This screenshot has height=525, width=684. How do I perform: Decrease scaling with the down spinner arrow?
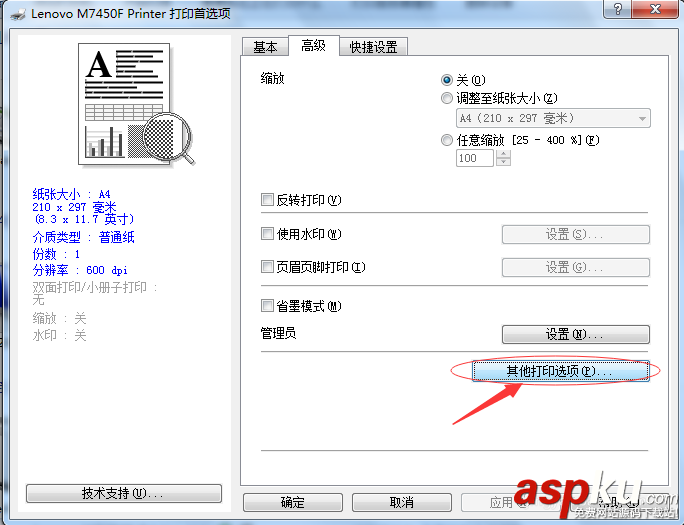click(503, 162)
